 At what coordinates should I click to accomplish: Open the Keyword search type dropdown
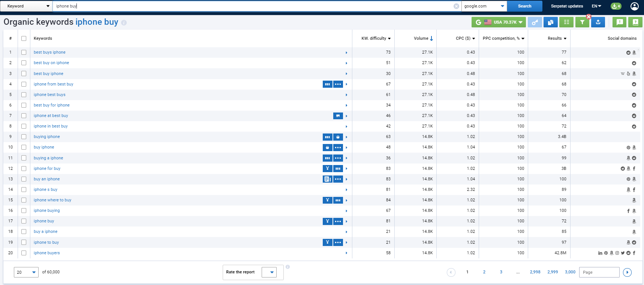26,6
